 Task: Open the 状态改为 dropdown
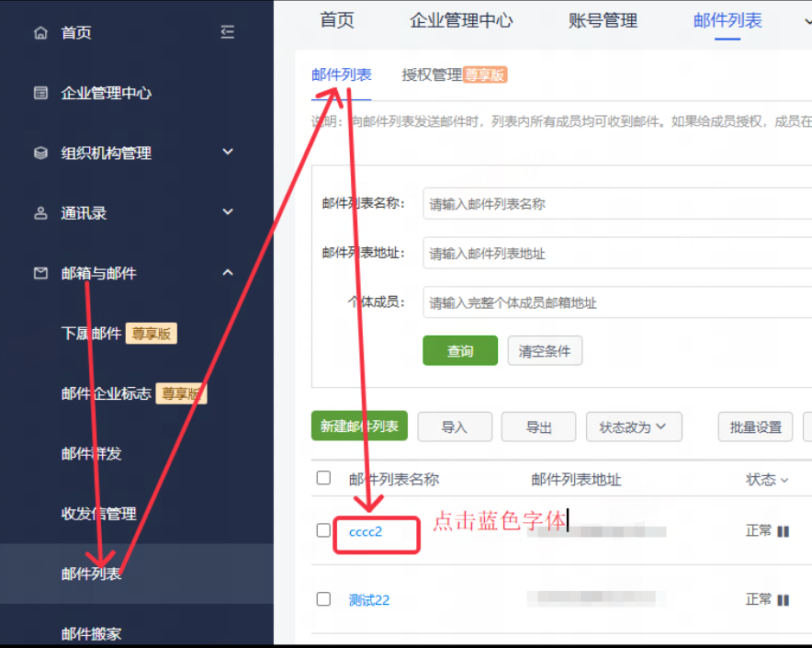click(634, 426)
